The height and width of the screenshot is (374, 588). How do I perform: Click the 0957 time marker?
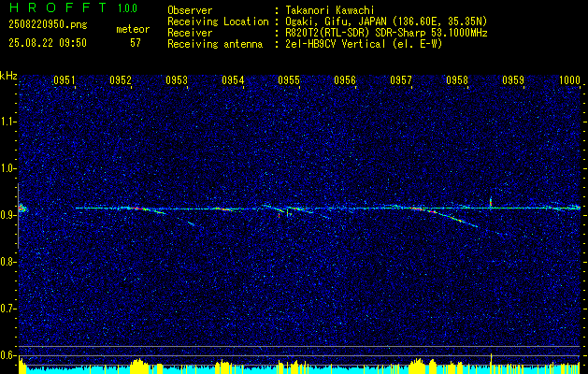pos(401,79)
